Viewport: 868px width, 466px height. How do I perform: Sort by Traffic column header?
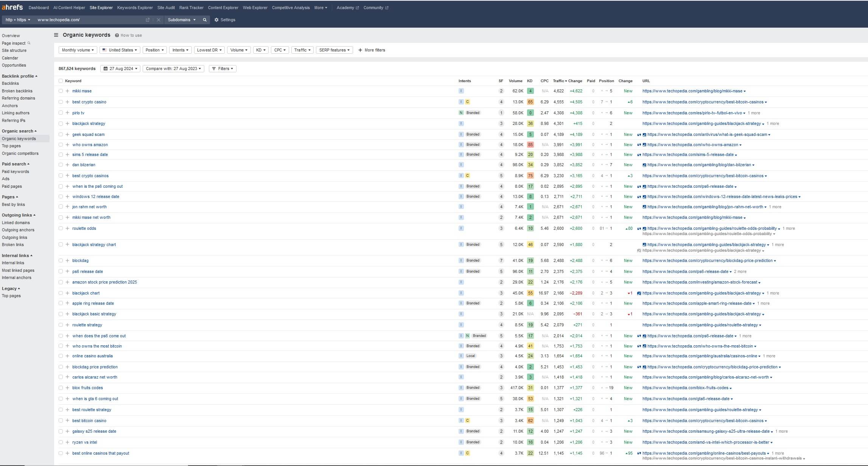560,81
